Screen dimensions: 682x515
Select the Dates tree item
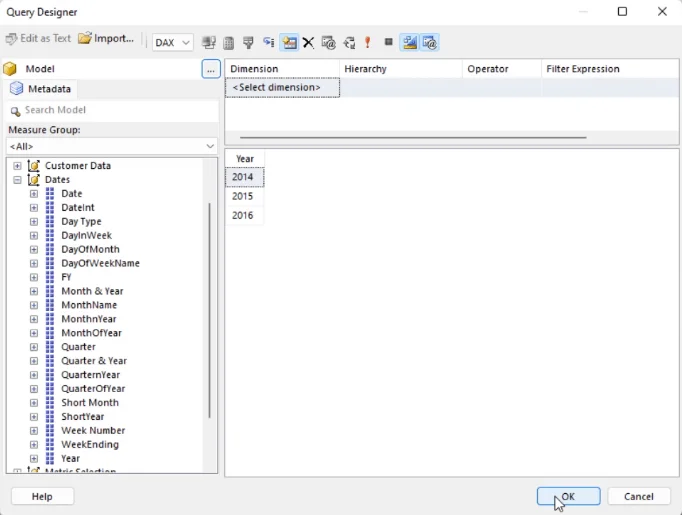pos(57,180)
